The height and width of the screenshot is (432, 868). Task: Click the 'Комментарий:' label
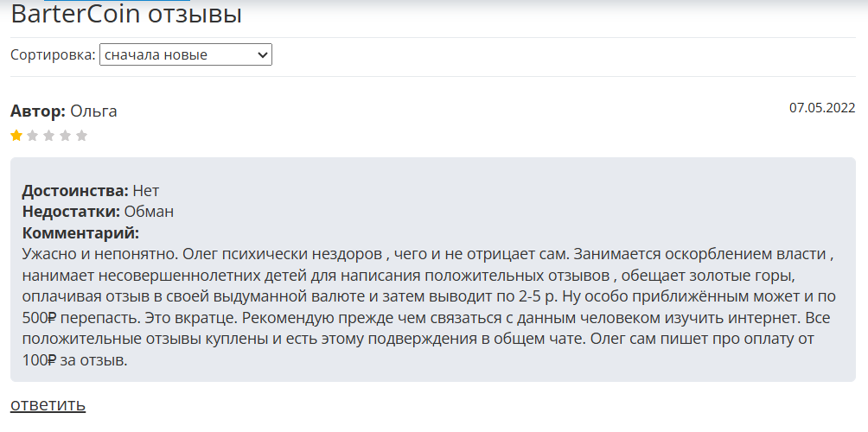(x=80, y=233)
